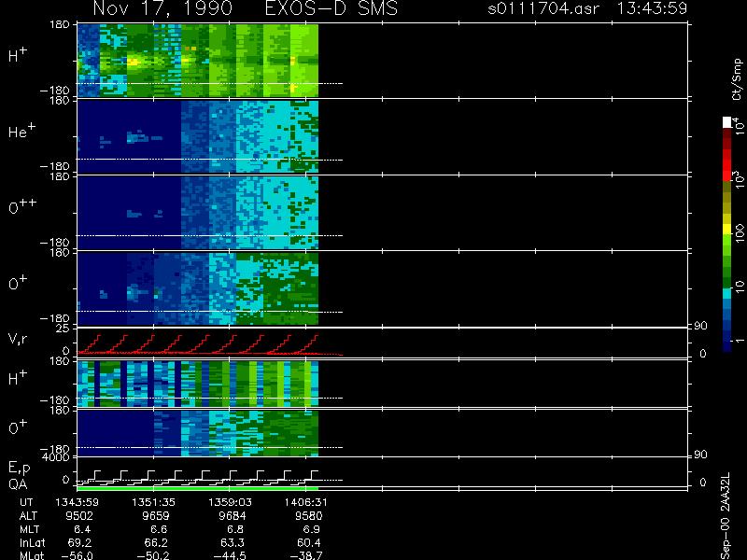Click altitude value '9659'
Screen dimensions: 747x560
[x=156, y=516]
